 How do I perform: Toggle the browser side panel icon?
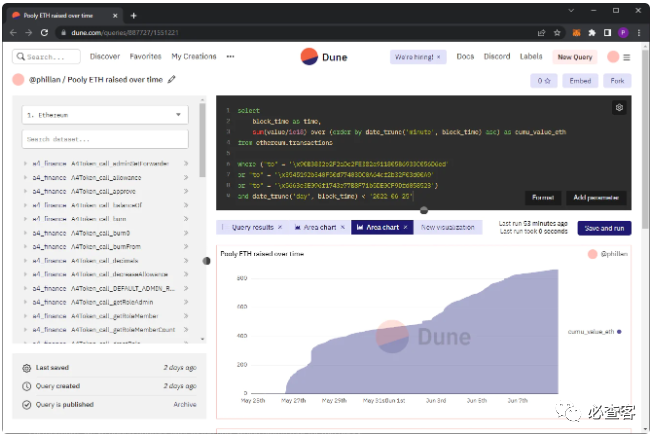point(607,33)
